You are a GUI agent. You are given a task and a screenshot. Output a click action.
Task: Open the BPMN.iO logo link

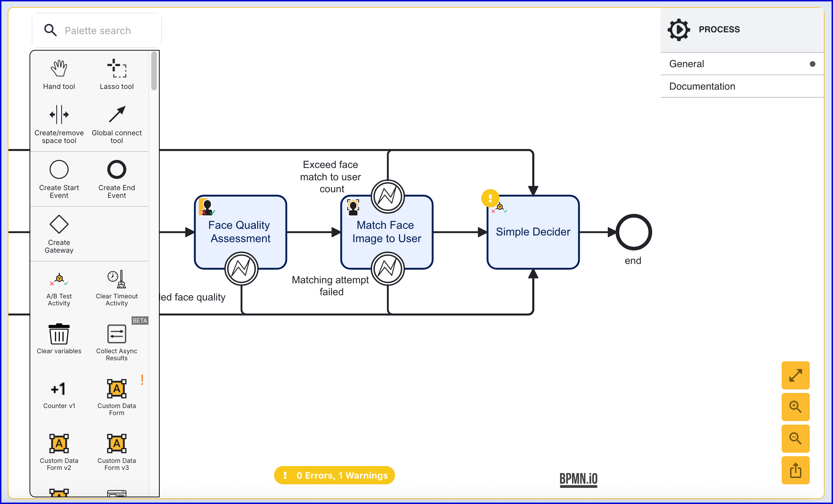coord(578,479)
